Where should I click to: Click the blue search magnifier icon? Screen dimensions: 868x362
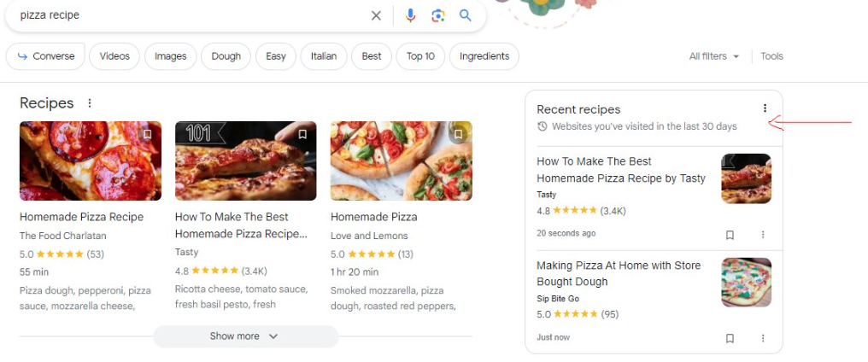pyautogui.click(x=466, y=15)
